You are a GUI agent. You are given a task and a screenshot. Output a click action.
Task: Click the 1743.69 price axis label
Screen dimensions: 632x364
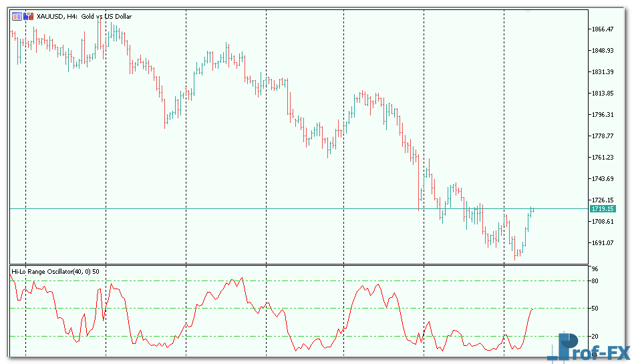tap(602, 179)
